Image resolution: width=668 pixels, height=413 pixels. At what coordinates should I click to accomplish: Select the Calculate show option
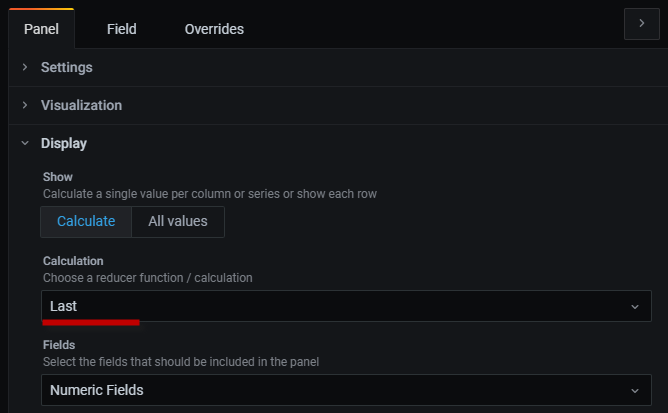coord(86,221)
